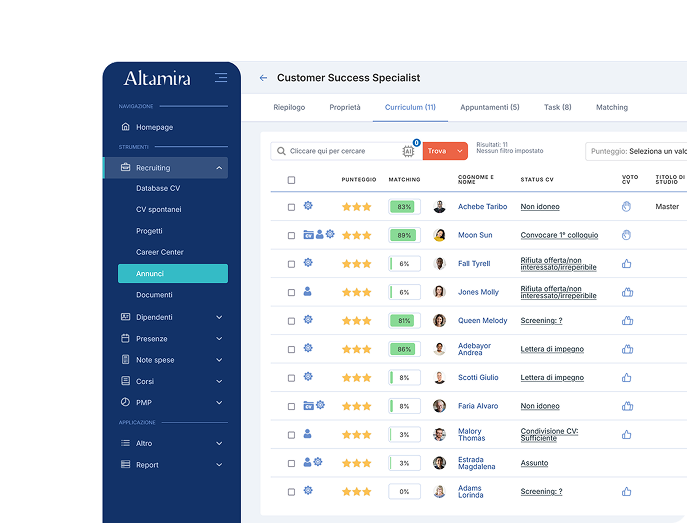Check the box for Achebe Taribo

point(291,207)
